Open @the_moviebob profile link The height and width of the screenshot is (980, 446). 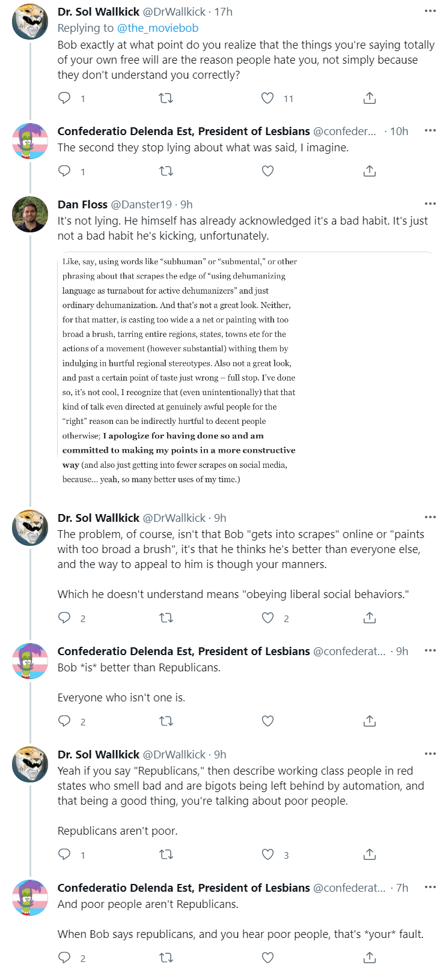pyautogui.click(x=157, y=28)
